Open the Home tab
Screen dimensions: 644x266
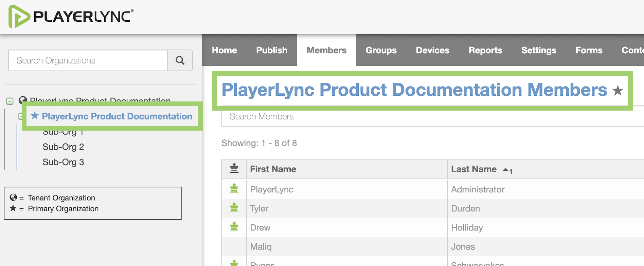pos(224,50)
